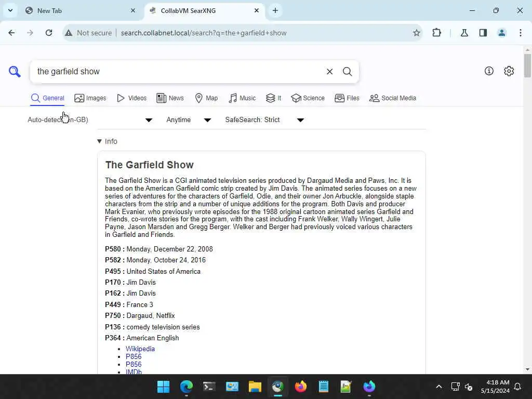Screen dimensions: 532x399
Task: Select the CollabVM SearXNG tab
Action: coord(205,10)
